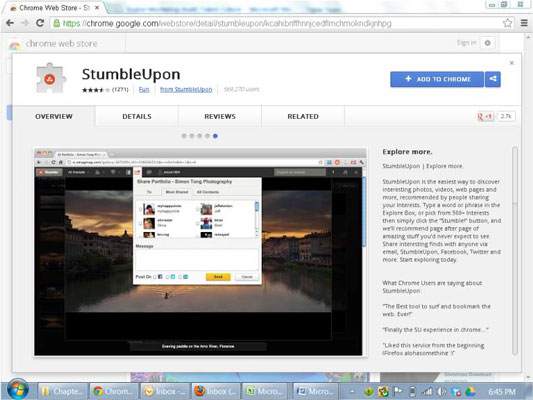Select the third screenshot carousel dot
Viewport: 533px width, 400px height.
tap(200, 136)
